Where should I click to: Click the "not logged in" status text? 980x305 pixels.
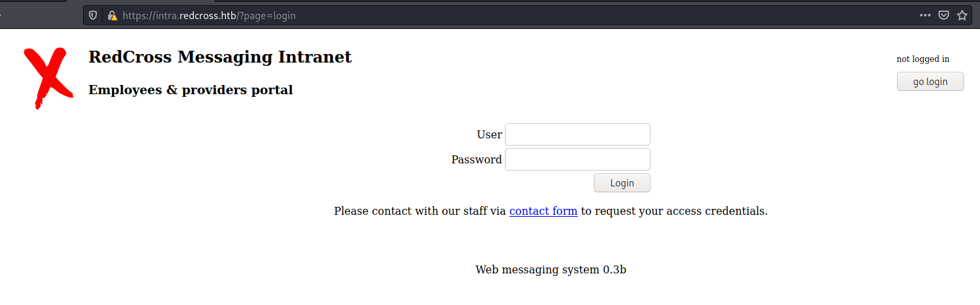pos(923,59)
